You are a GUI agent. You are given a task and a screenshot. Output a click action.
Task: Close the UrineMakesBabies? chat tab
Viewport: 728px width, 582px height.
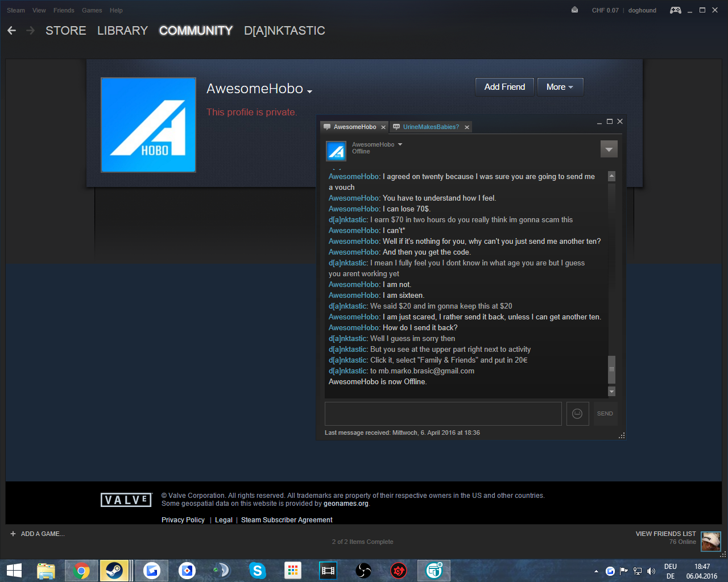[467, 127]
